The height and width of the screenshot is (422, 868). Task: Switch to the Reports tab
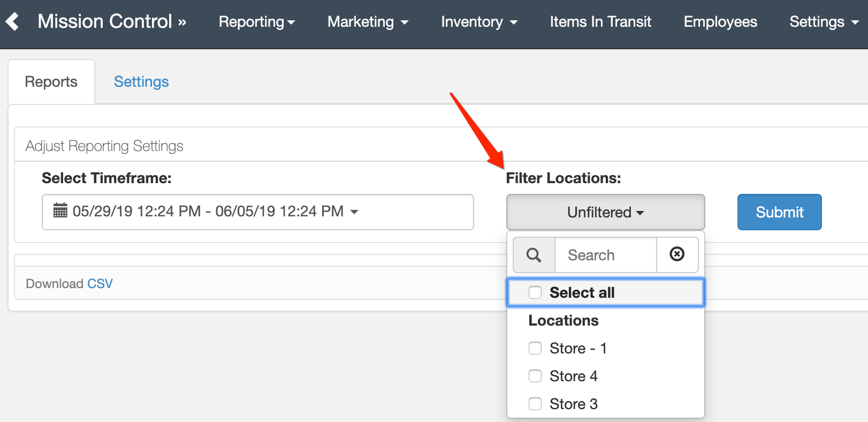(51, 81)
